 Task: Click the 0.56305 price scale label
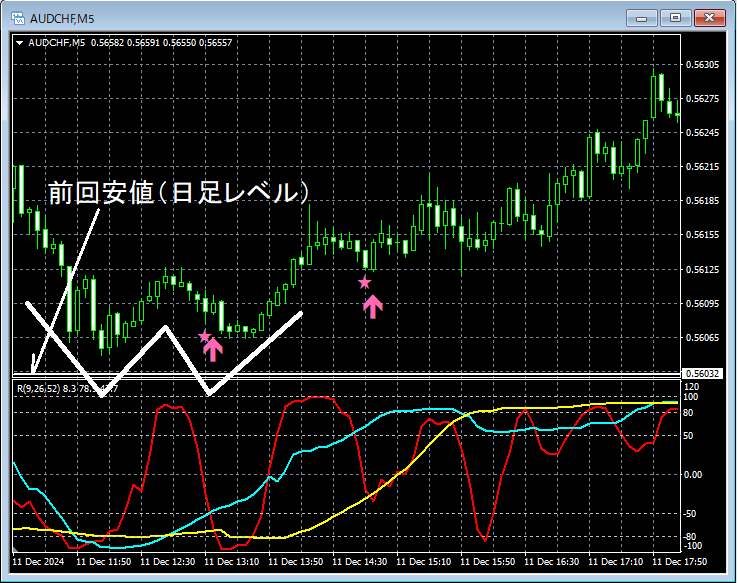(703, 64)
